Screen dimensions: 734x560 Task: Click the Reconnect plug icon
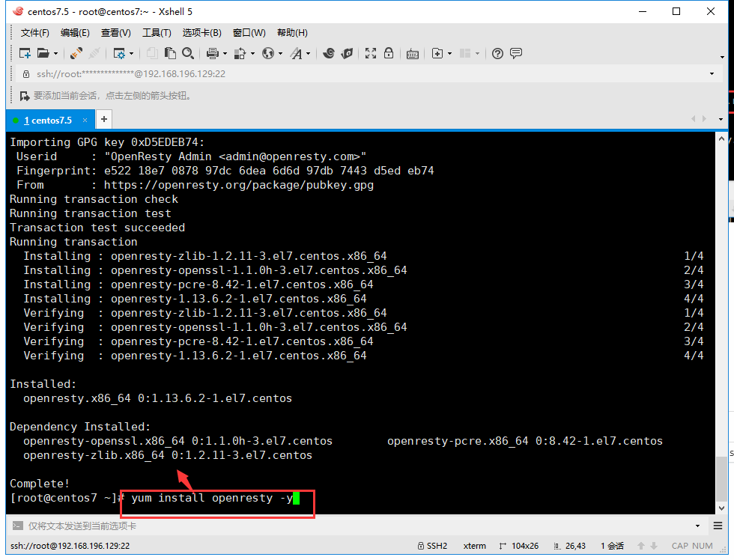pyautogui.click(x=76, y=53)
